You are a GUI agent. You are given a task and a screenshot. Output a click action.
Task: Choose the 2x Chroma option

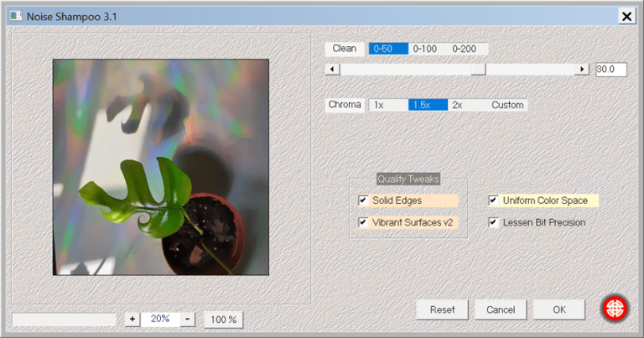point(457,105)
